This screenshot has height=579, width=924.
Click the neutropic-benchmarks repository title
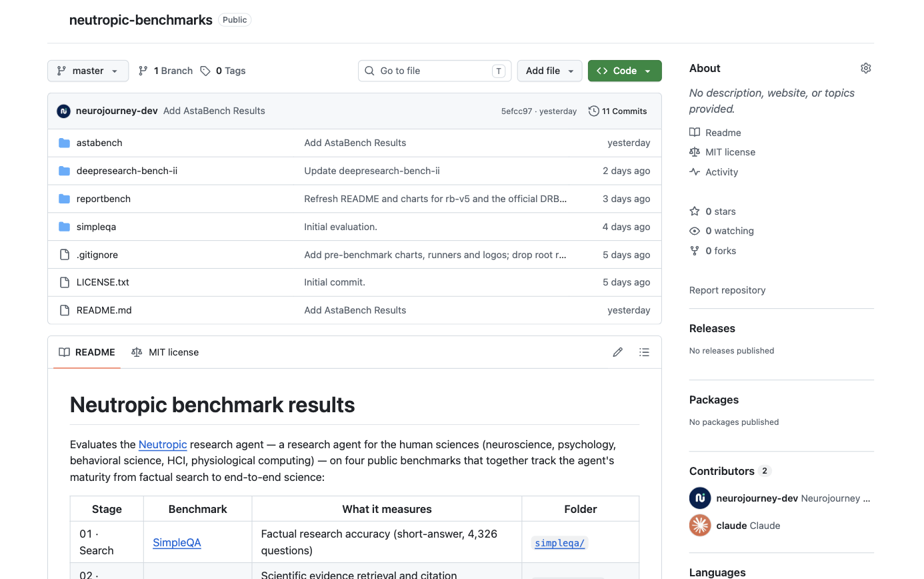pyautogui.click(x=141, y=20)
